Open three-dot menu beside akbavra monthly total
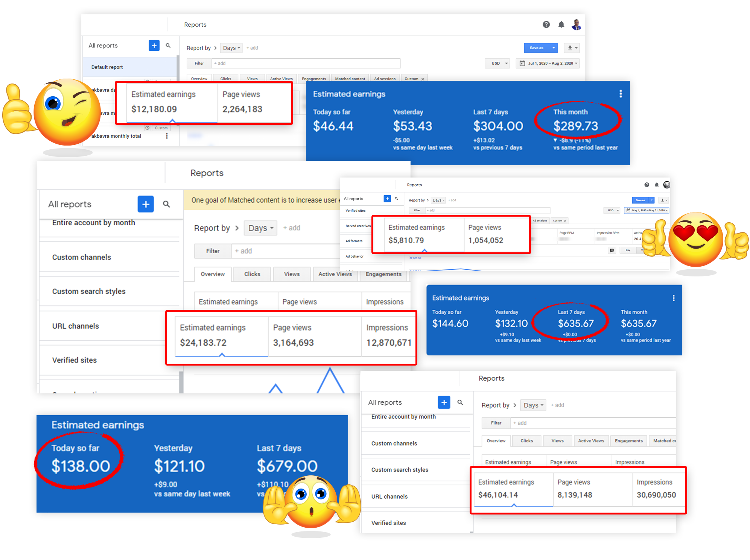 pyautogui.click(x=167, y=136)
